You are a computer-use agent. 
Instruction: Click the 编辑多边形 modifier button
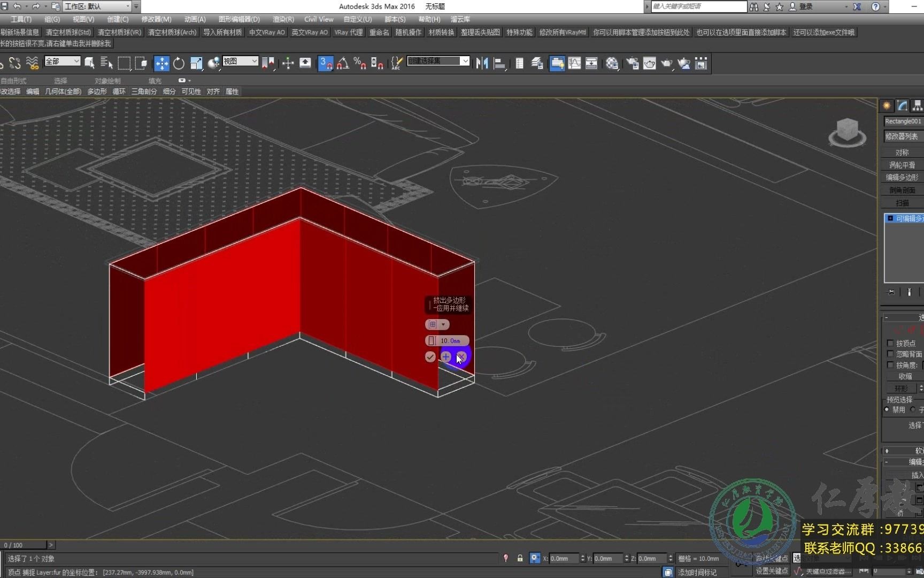click(903, 177)
